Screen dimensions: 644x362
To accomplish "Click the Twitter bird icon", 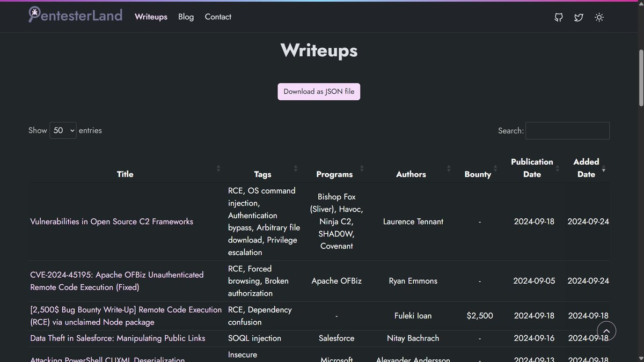I will pyautogui.click(x=579, y=17).
